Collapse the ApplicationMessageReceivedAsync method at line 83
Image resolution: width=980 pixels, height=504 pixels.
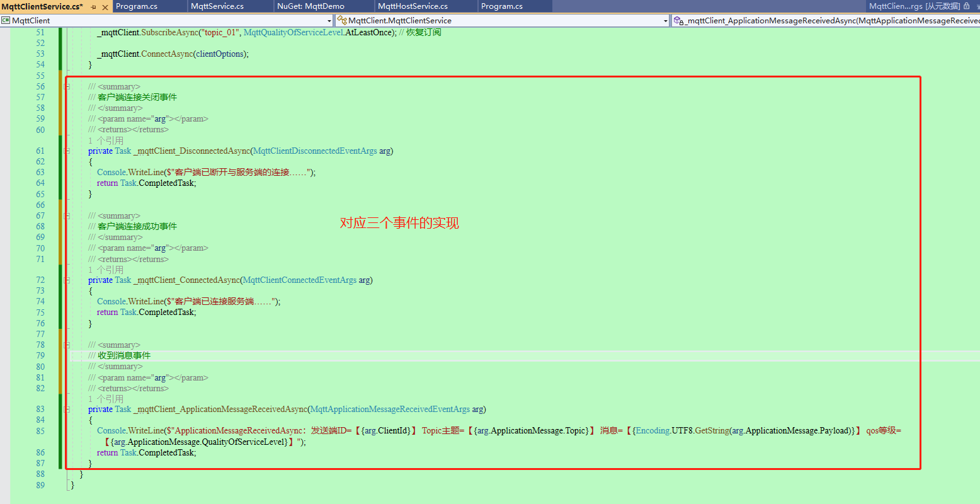(67, 409)
